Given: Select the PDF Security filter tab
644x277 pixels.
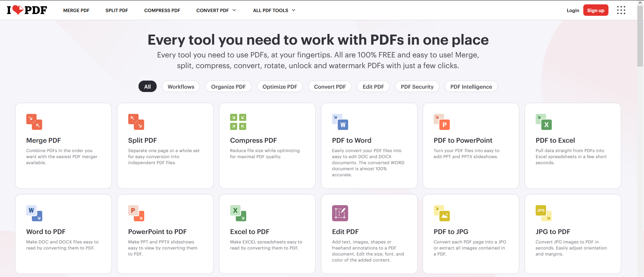Looking at the screenshot, I should (x=417, y=86).
